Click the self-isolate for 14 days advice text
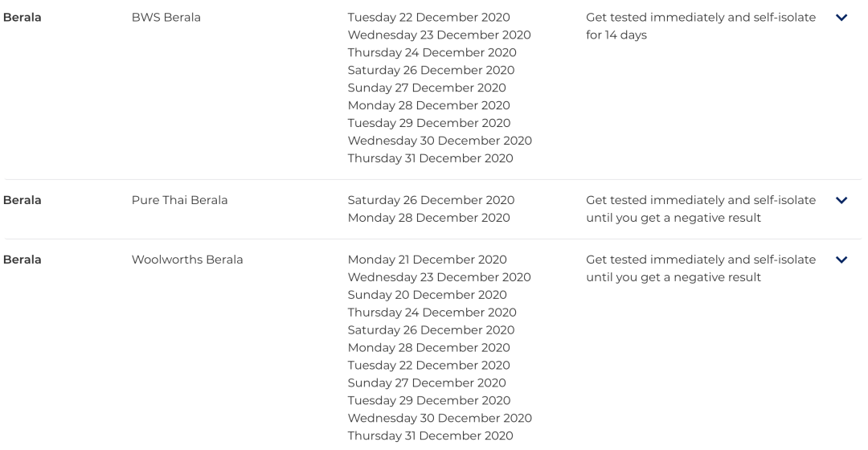Viewport: 868px width, 450px height. coord(701,26)
